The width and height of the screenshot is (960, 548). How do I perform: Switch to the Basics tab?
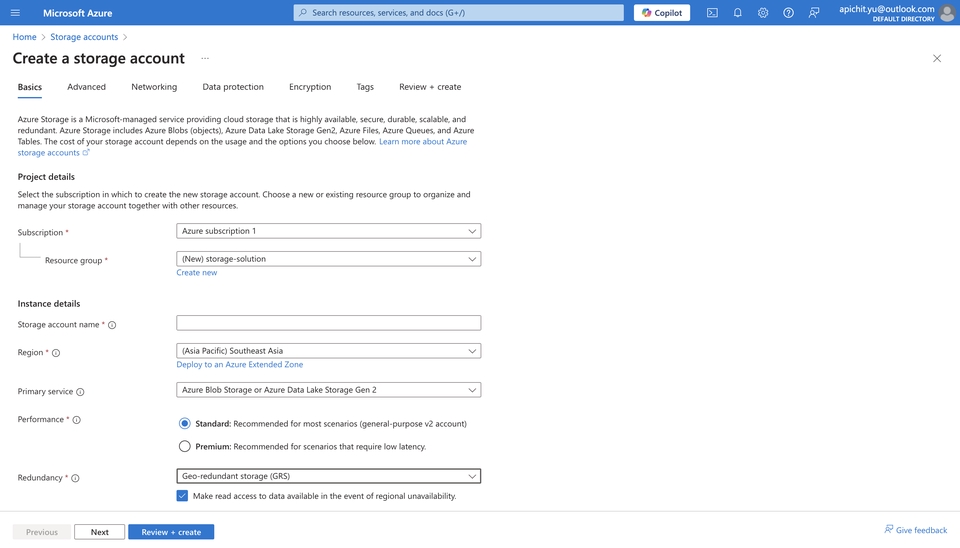(29, 87)
